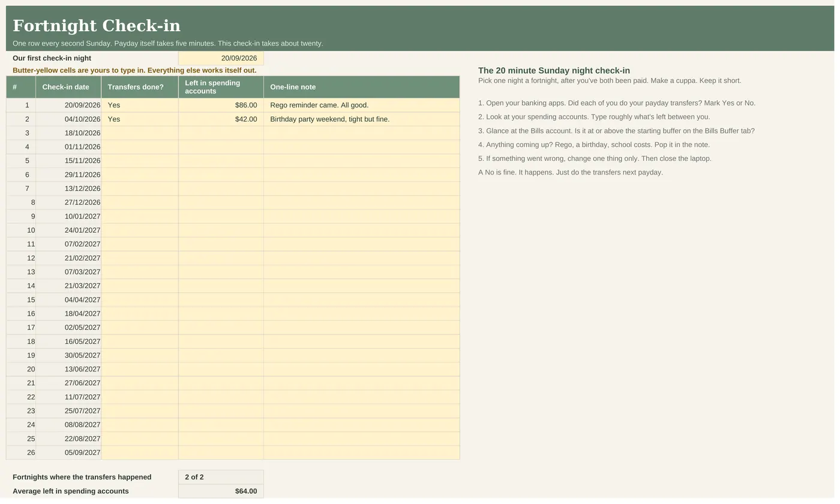Select the 18/10/2026 check-in date cell
Viewport: 840px width, 504px height.
(68, 133)
